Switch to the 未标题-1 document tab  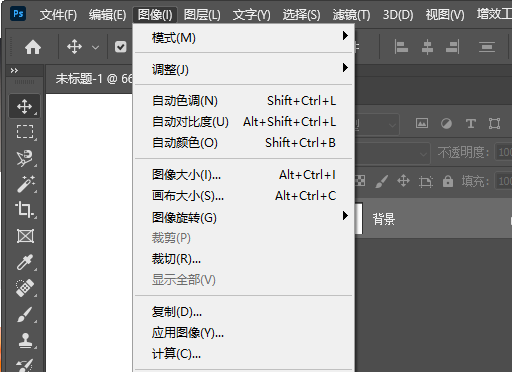coord(89,79)
